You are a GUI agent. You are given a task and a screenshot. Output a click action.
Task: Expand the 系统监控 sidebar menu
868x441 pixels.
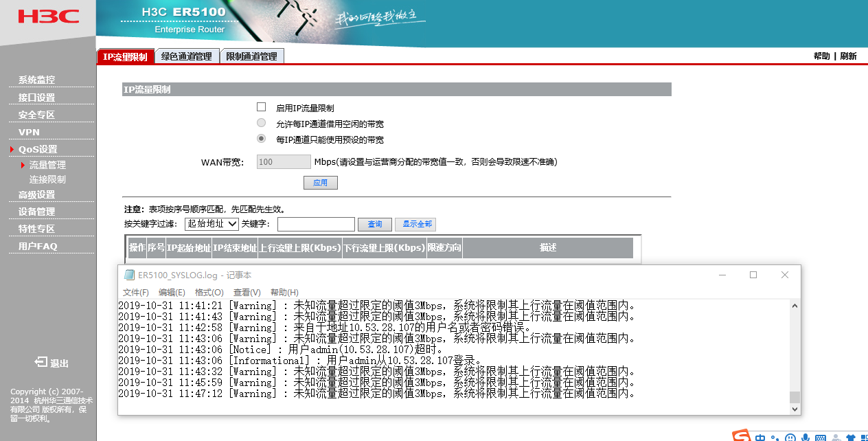pos(36,80)
